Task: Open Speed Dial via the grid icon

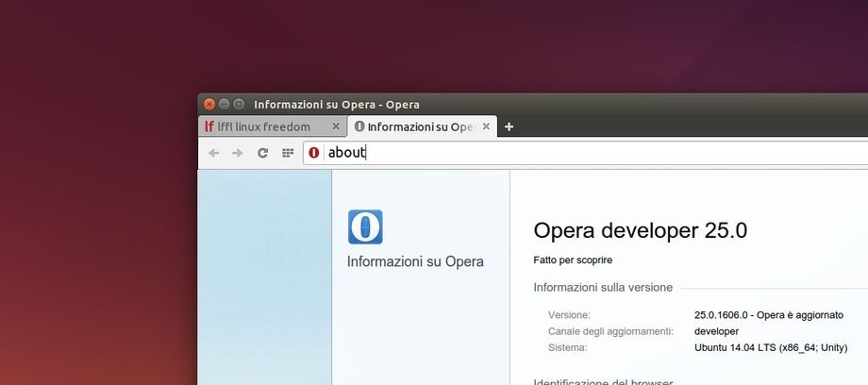Action: [288, 153]
